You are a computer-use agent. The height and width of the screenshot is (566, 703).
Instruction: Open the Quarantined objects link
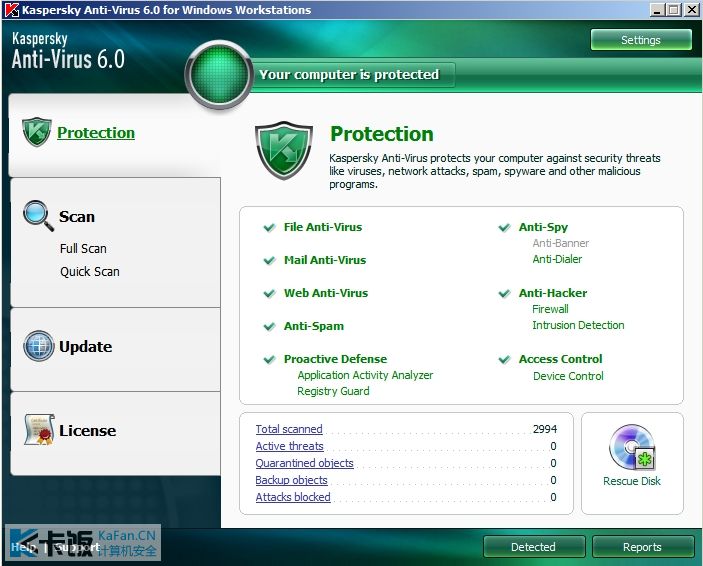pyautogui.click(x=304, y=463)
